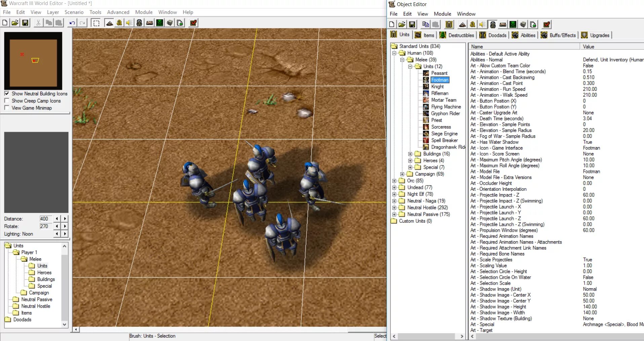Switch to the Upgrades tab

point(596,35)
